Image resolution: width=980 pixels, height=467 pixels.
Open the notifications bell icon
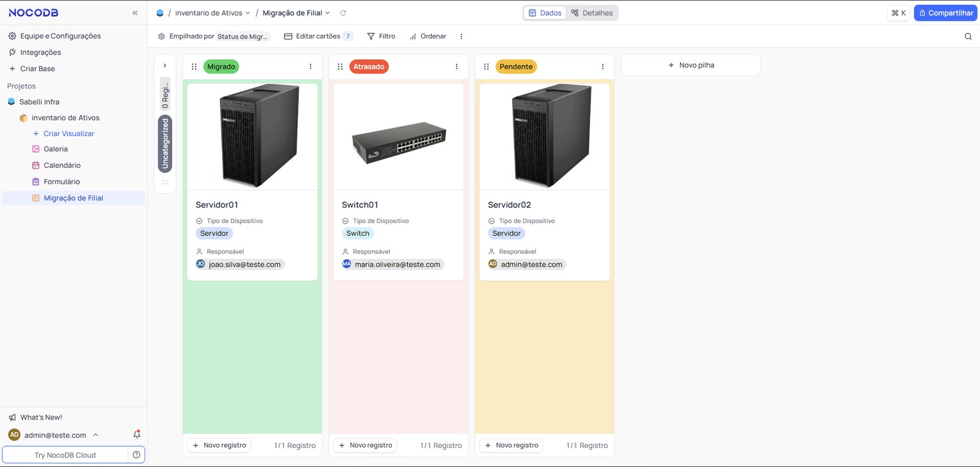coord(137,435)
